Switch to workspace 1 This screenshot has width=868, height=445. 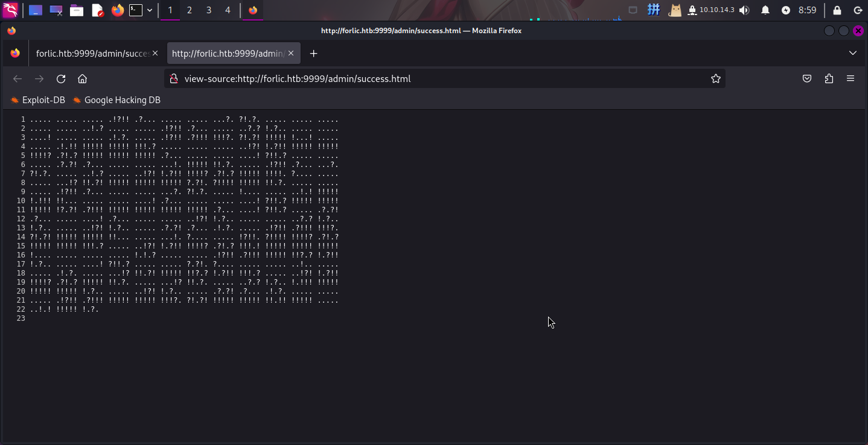(x=170, y=10)
